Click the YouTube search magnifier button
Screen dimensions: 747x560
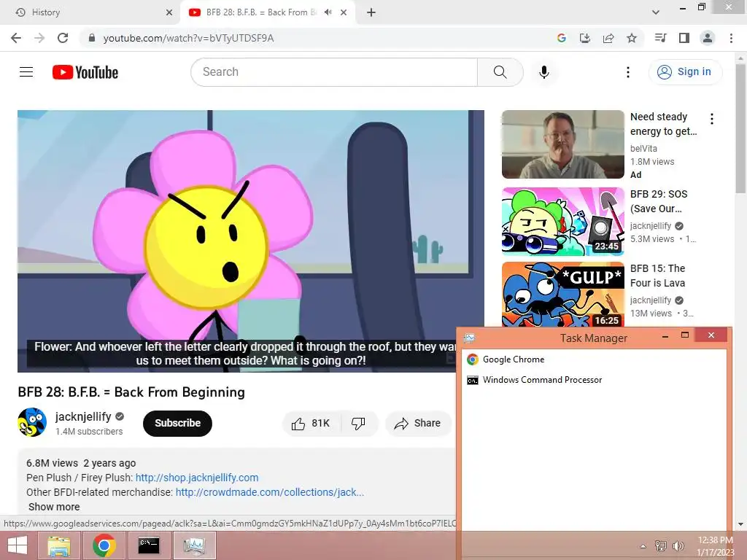pos(500,72)
